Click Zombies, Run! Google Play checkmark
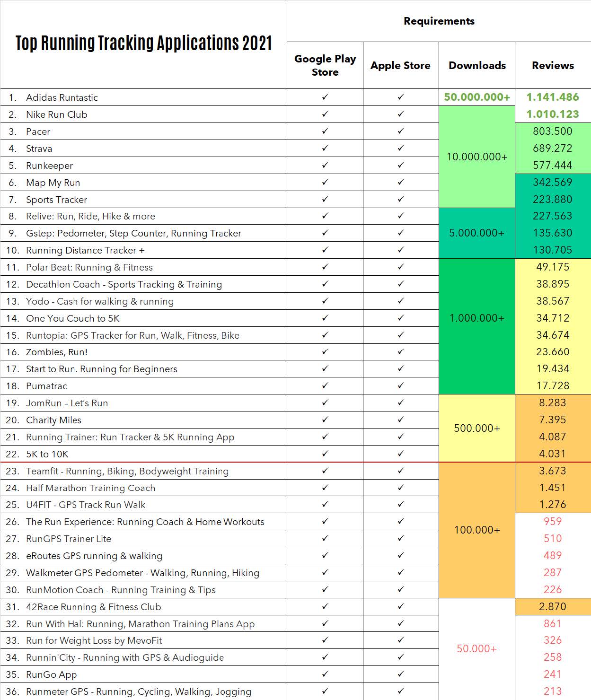 coord(325,351)
